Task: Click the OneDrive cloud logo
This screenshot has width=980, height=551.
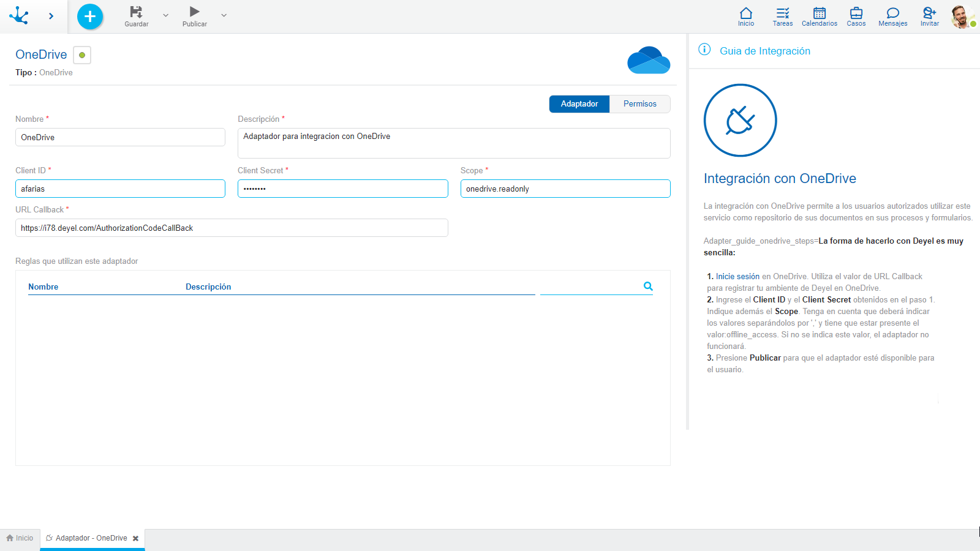Action: 649,60
